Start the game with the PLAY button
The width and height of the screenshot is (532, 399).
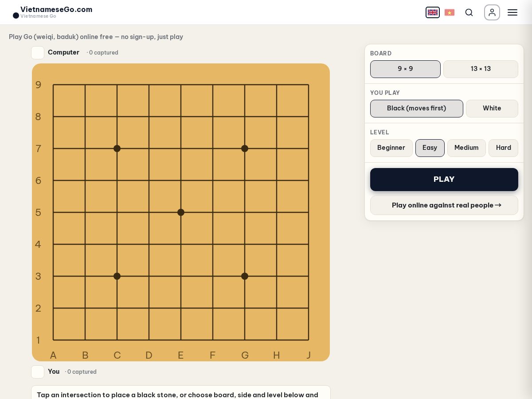click(x=444, y=180)
